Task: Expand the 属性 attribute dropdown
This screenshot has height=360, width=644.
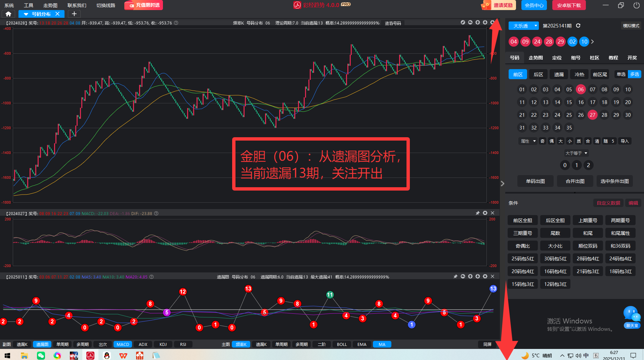Action: tap(528, 141)
